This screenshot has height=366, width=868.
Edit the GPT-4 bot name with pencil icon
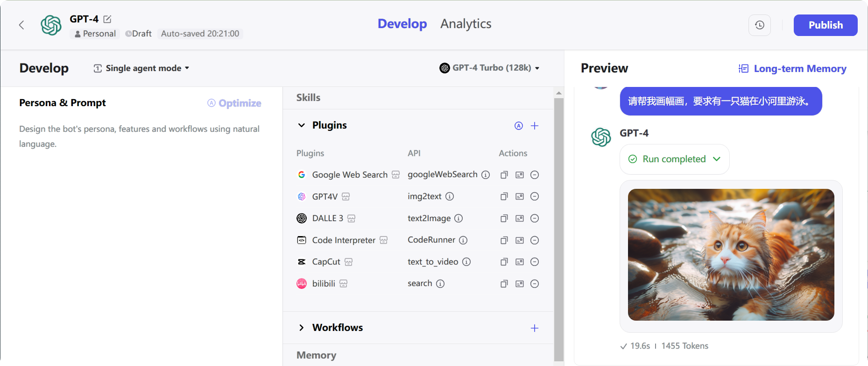point(107,19)
